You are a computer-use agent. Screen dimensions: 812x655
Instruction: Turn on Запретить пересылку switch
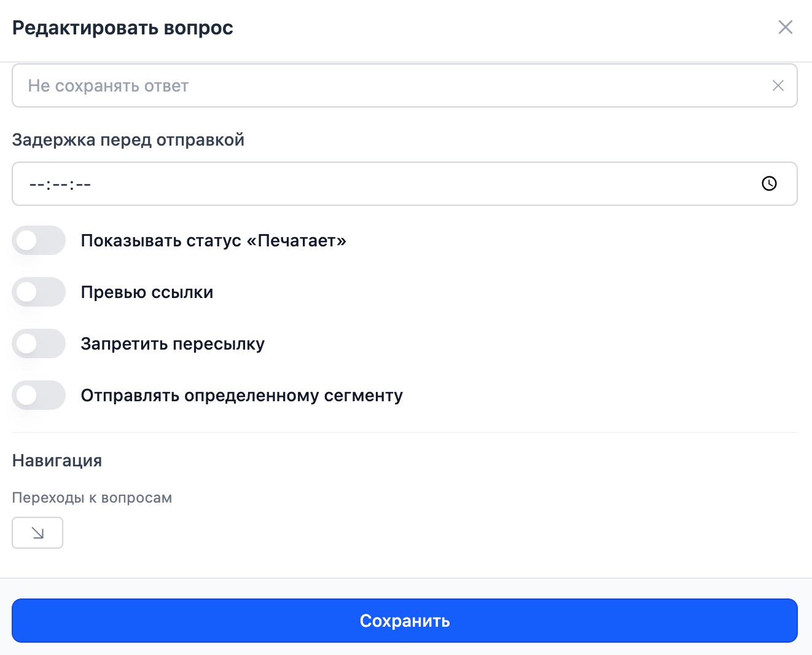(x=39, y=344)
